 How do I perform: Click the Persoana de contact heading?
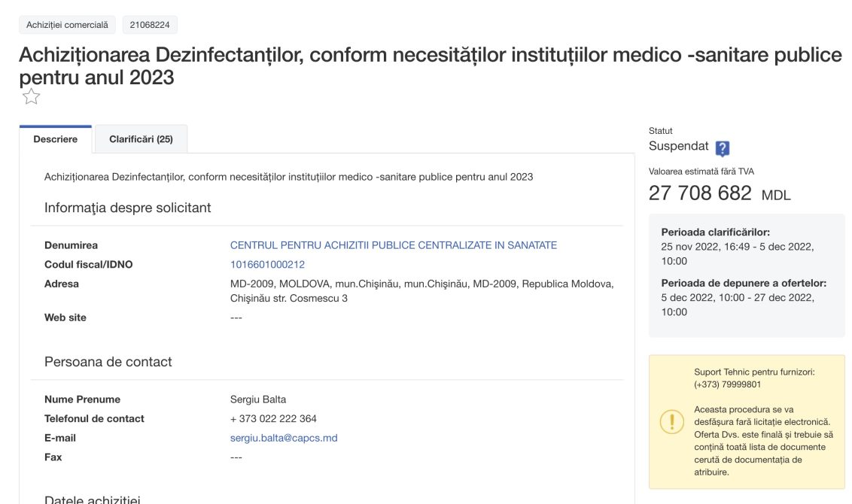(x=108, y=363)
